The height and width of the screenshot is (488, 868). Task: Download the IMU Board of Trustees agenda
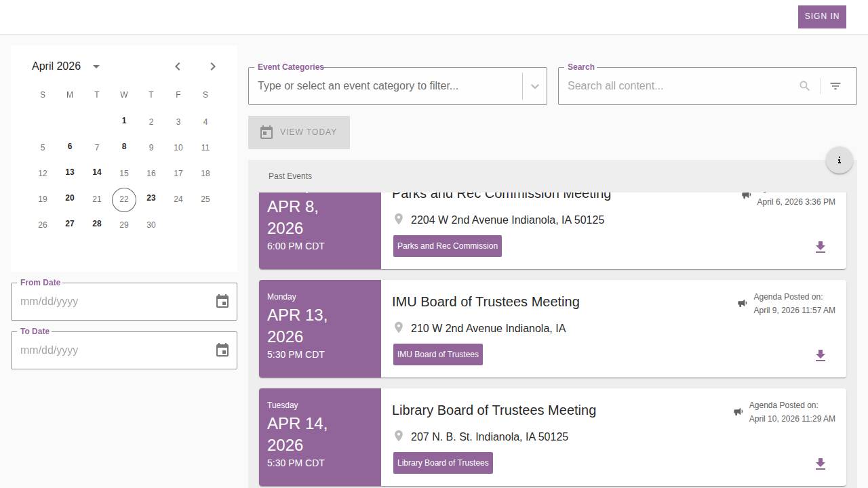coord(821,356)
